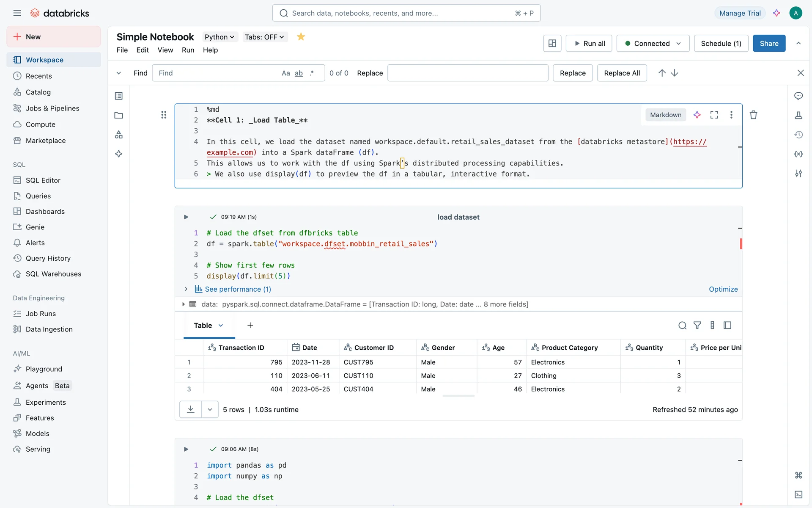The image size is (812, 508).
Task: Select the Table results tab
Action: coord(203,325)
